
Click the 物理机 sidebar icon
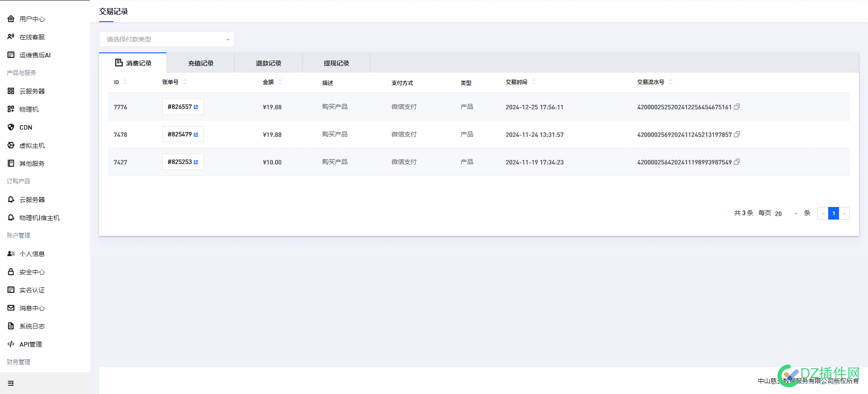[x=11, y=109]
